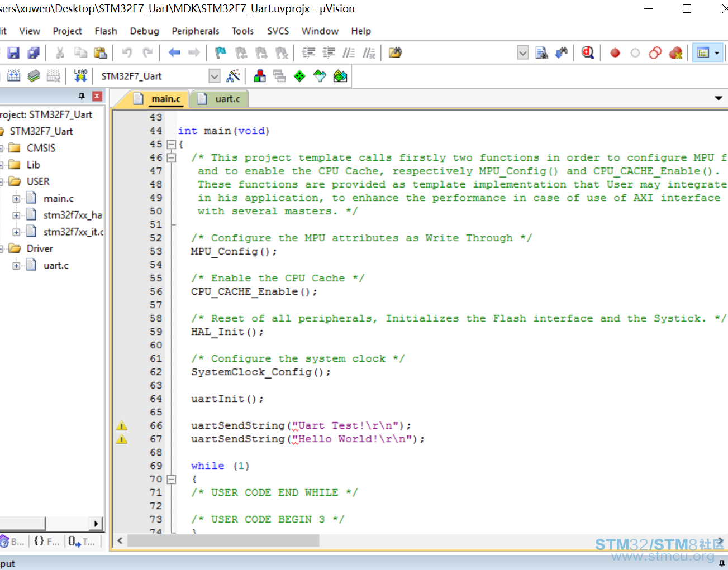Click the Save file toolbar icon
Screen dimensions: 728x570
[x=13, y=53]
